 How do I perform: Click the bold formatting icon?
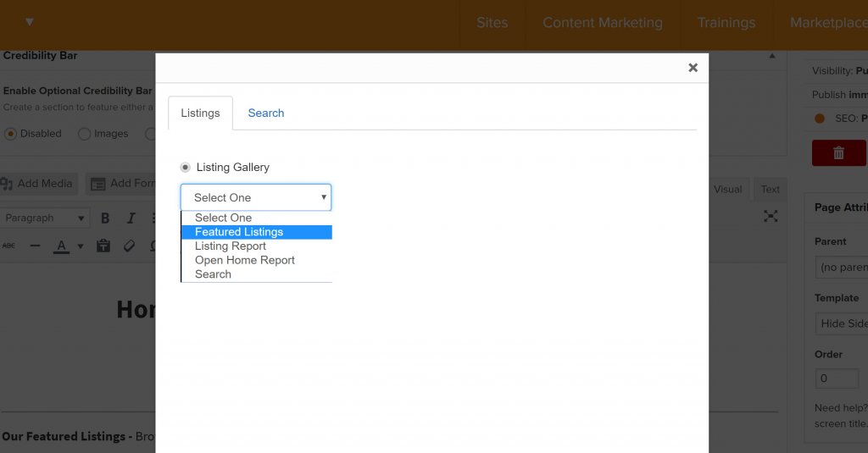(x=105, y=218)
